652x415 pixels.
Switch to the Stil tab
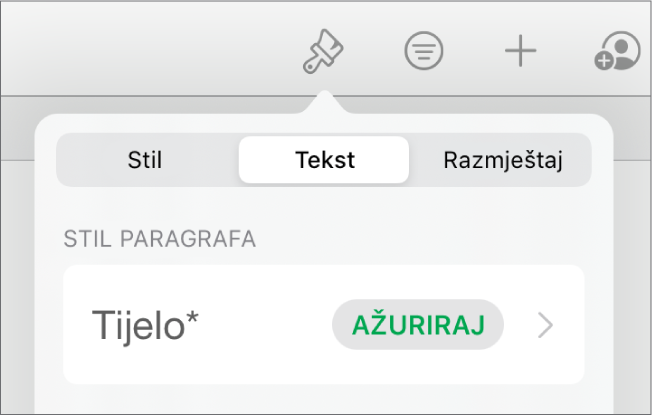point(146,161)
